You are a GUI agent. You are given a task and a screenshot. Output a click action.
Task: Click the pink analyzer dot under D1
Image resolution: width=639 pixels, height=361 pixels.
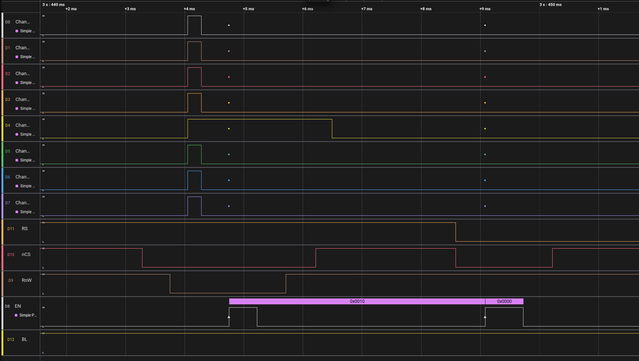(17, 57)
